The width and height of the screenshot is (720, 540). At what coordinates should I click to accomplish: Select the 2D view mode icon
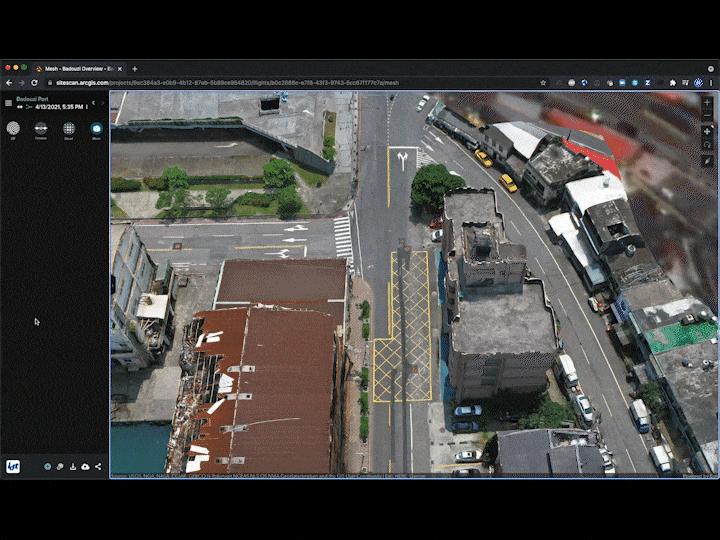tap(13, 128)
